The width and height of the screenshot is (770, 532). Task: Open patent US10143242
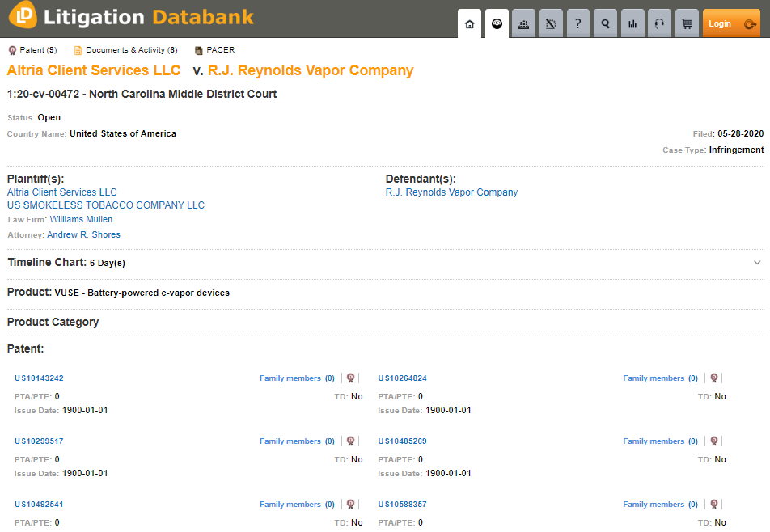pyautogui.click(x=39, y=378)
